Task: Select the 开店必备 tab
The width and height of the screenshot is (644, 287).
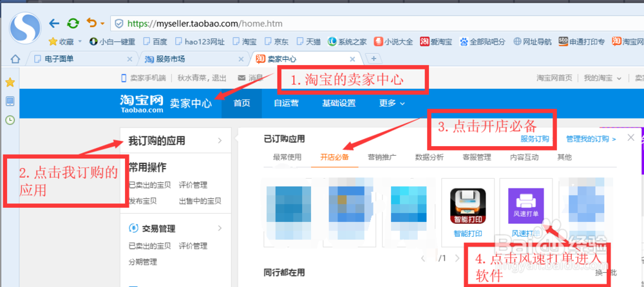Action: (x=335, y=157)
